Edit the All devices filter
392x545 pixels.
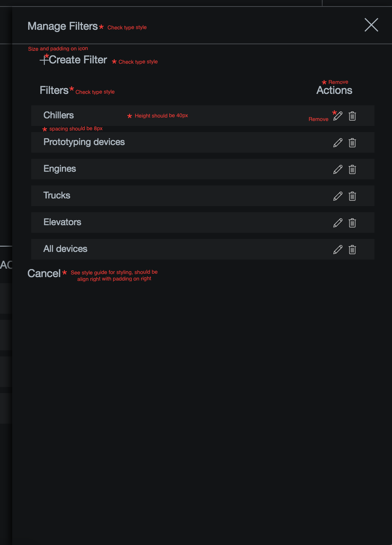[338, 249]
